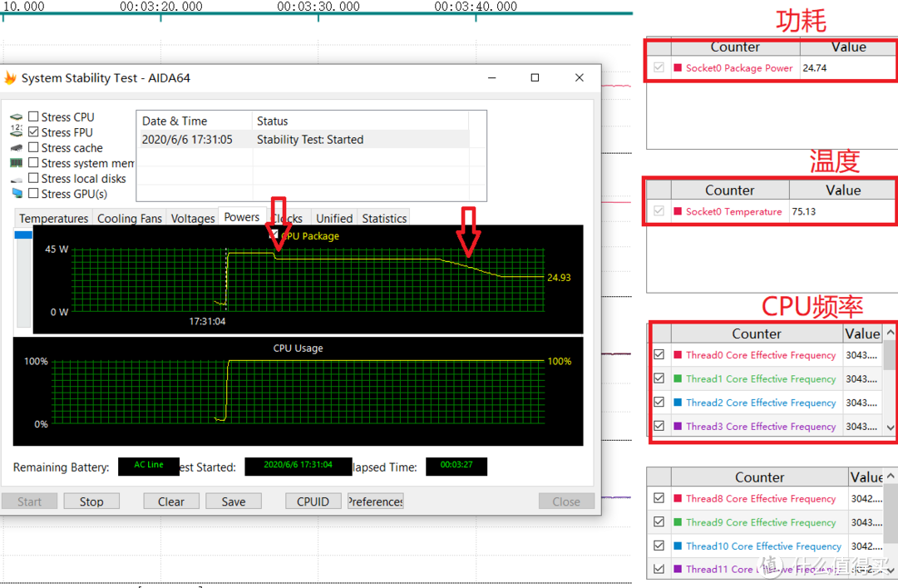Click the cache chip icon beside Stress cache
898x588 pixels.
tap(17, 148)
